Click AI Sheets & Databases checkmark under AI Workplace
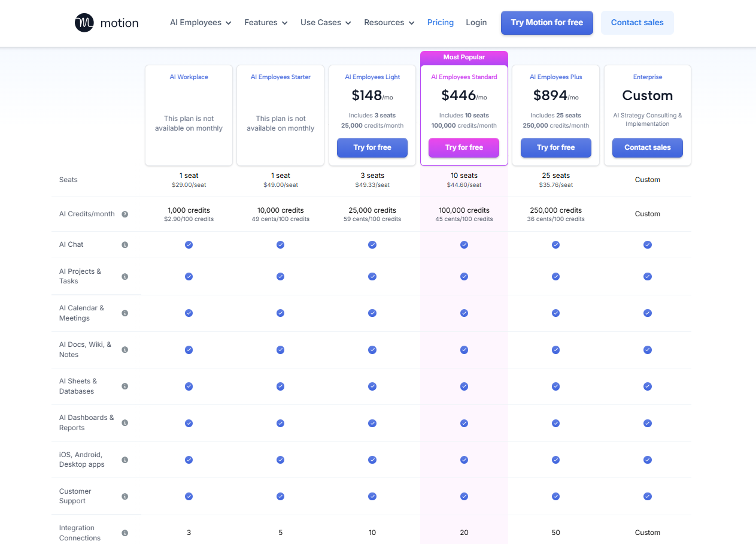756x544 pixels. [x=189, y=386]
